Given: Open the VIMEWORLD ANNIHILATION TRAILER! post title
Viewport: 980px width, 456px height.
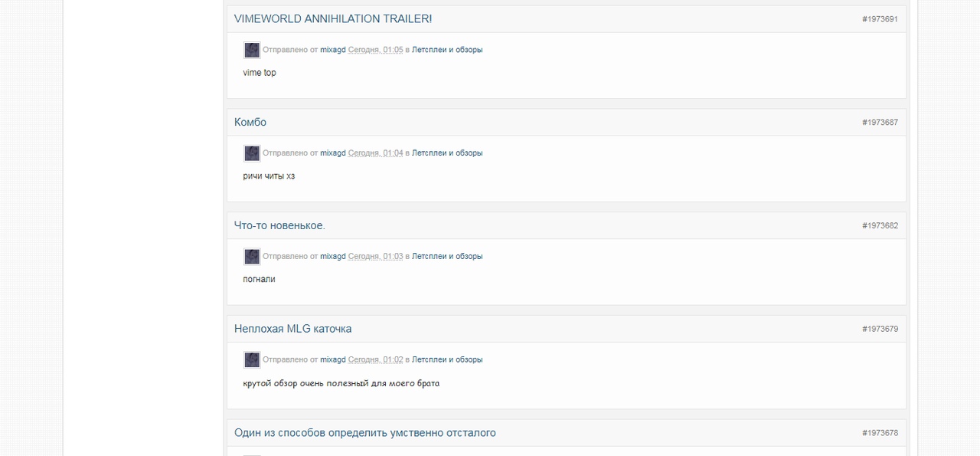Looking at the screenshot, I should coord(333,18).
